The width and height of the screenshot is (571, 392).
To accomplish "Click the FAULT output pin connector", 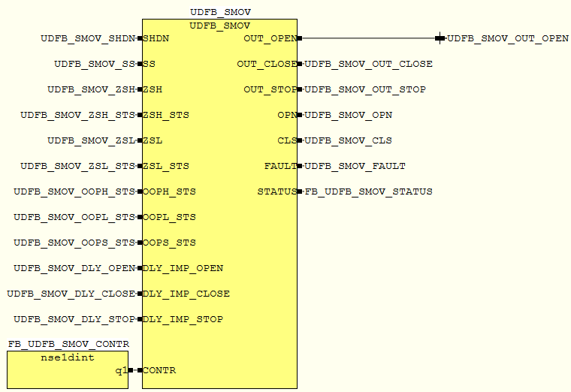I will coord(300,166).
